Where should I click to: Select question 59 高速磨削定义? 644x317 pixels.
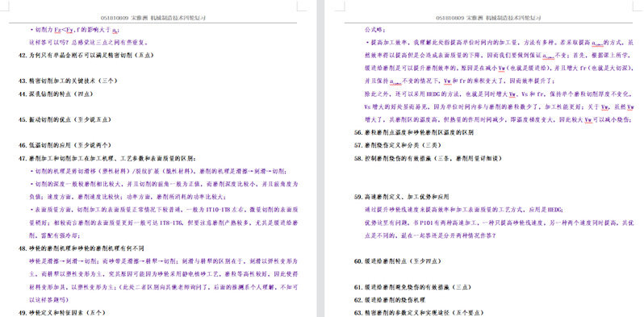(401, 197)
